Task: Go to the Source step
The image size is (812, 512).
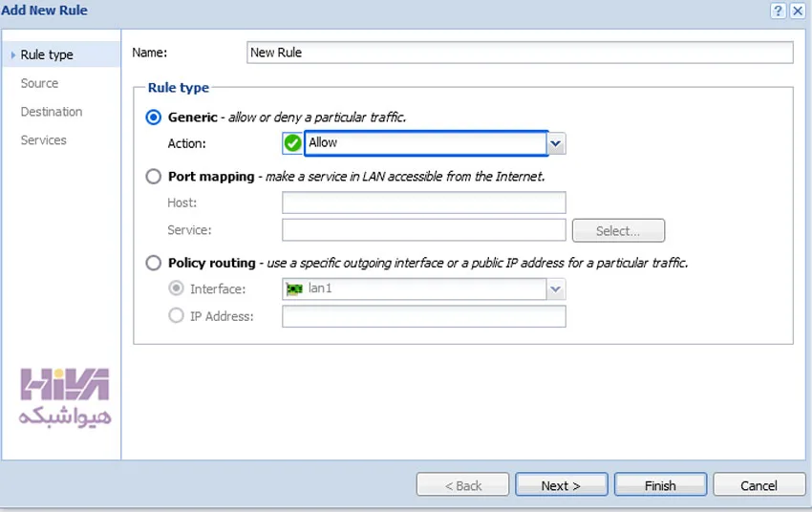Action: pyautogui.click(x=39, y=83)
